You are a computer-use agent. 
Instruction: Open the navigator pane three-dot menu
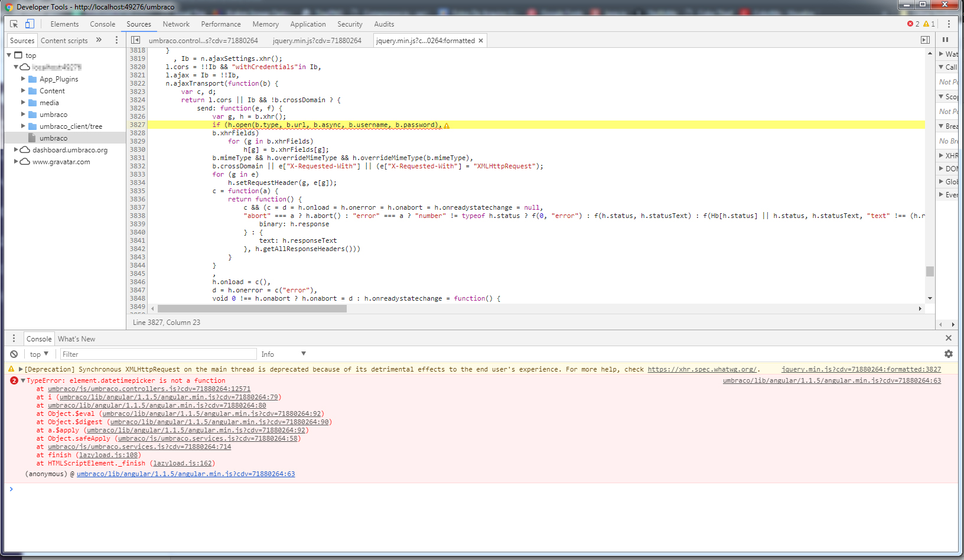coord(116,40)
